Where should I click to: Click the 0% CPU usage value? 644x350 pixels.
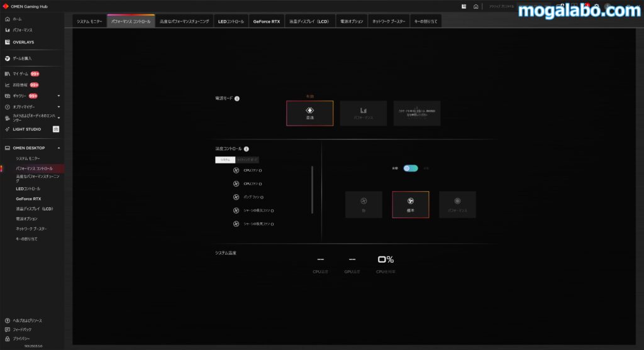386,260
